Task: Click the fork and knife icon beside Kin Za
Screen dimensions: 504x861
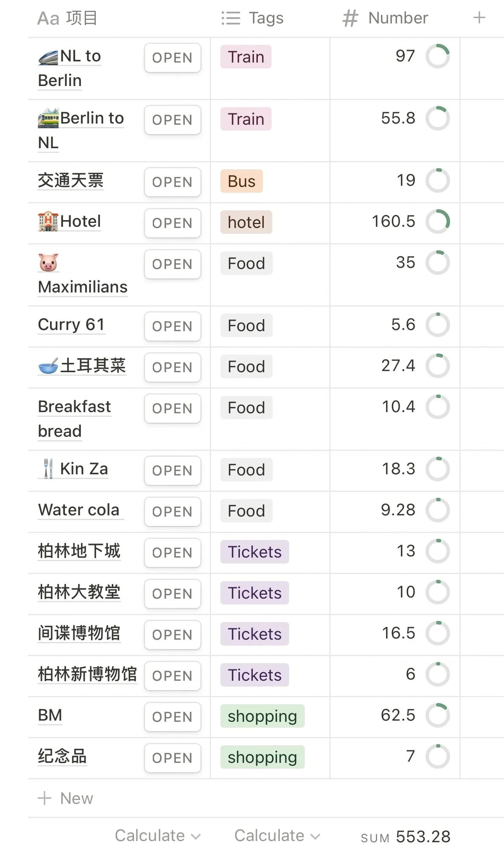Action: [x=48, y=468]
